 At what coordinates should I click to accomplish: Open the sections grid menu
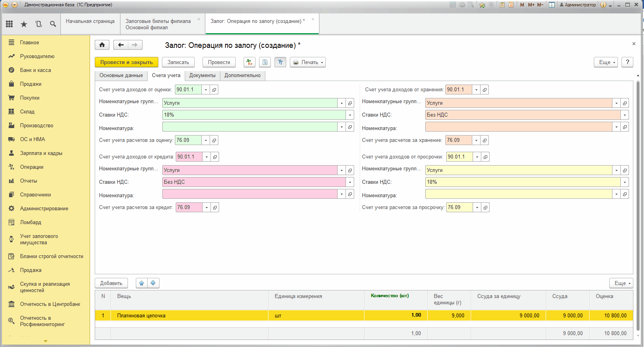tap(9, 24)
